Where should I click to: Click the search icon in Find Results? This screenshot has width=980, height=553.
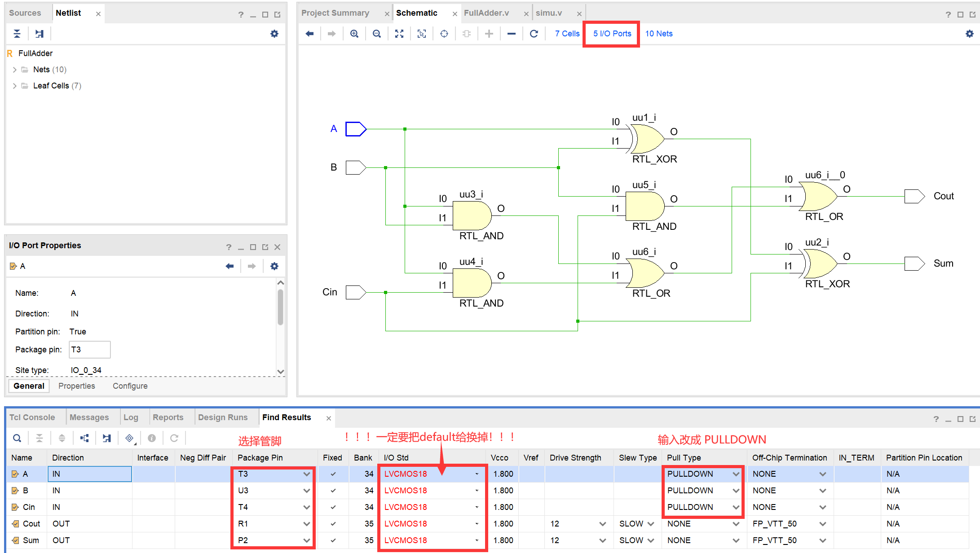pyautogui.click(x=17, y=438)
